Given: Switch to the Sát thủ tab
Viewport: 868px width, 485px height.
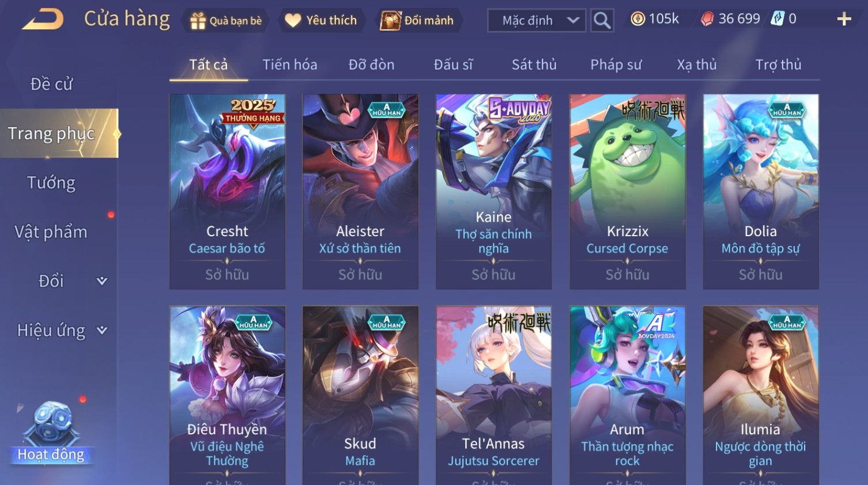Looking at the screenshot, I should [534, 65].
